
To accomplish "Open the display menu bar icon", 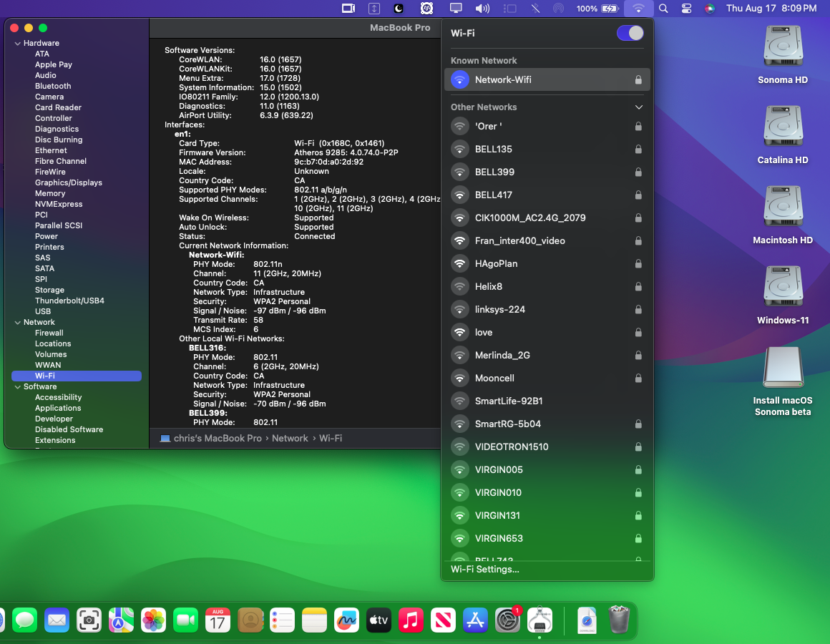I will [455, 8].
